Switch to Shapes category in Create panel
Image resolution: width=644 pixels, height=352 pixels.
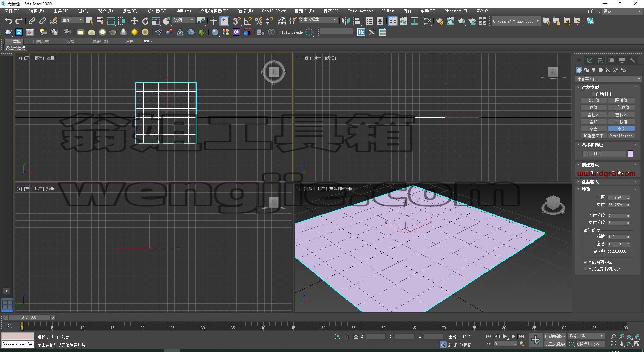[x=586, y=70]
